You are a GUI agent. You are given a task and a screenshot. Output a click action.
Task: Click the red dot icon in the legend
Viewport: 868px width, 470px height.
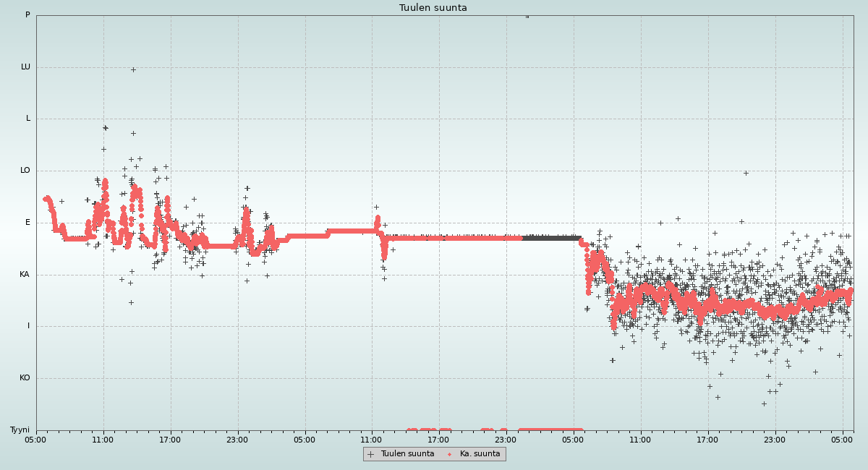pos(450,454)
